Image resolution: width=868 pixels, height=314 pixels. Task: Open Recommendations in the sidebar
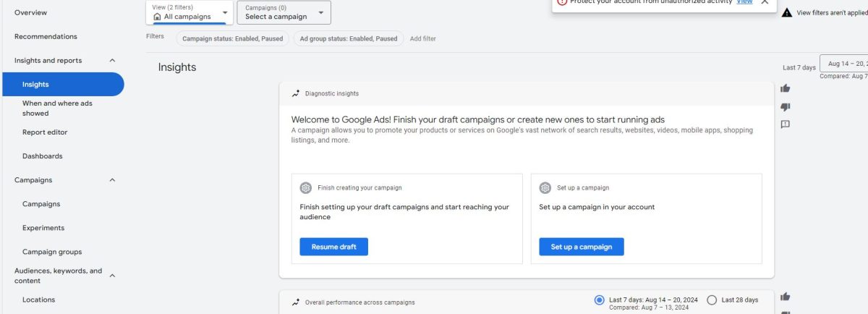click(x=46, y=37)
